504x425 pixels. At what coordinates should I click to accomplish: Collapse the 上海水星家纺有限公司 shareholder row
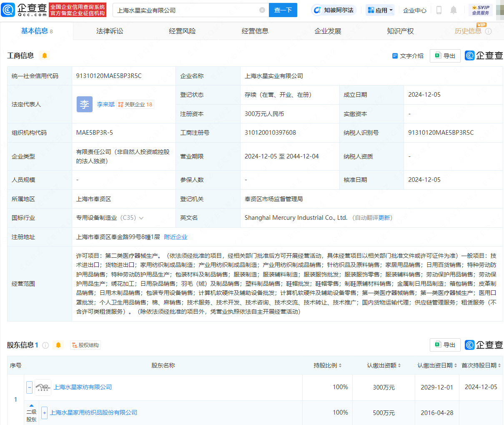pyautogui.click(x=29, y=387)
